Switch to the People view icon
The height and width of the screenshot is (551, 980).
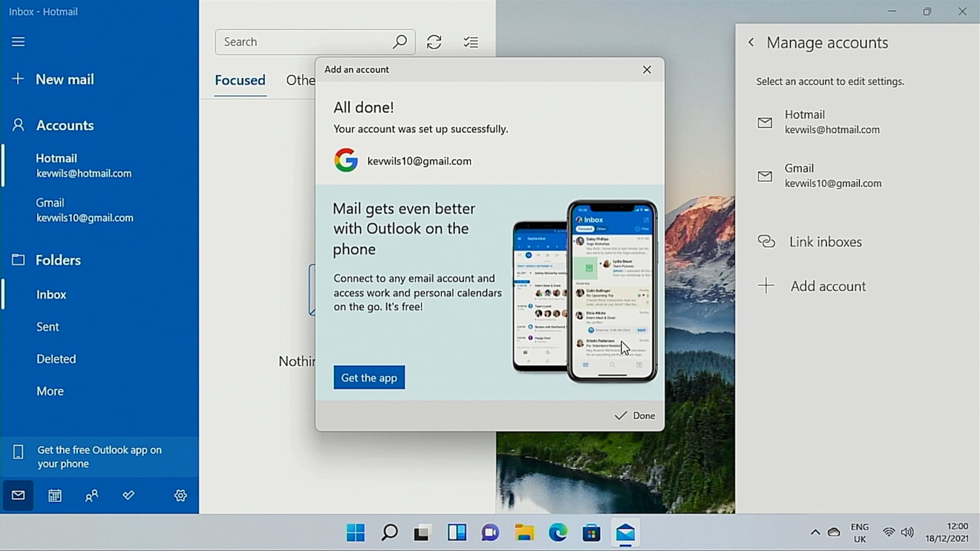91,495
